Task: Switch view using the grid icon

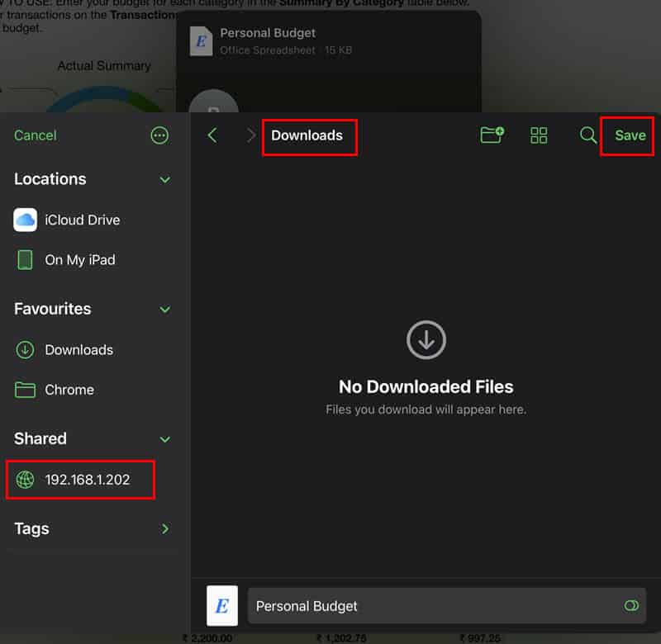Action: [x=539, y=135]
